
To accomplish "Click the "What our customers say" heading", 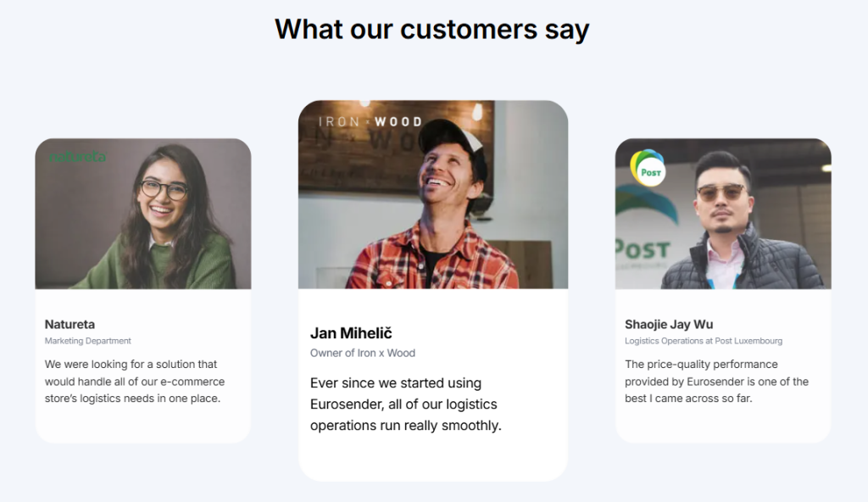I will pyautogui.click(x=432, y=29).
